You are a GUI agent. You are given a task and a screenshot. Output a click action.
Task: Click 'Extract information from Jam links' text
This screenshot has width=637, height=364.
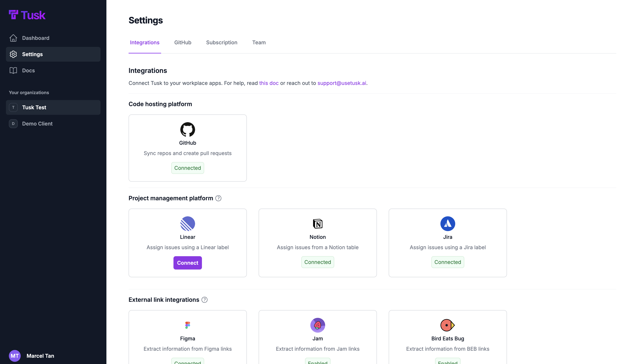[x=318, y=349]
